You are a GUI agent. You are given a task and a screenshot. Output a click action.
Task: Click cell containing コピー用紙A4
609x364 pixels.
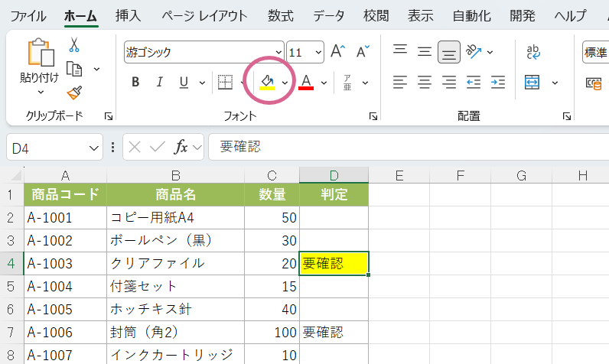tap(175, 218)
